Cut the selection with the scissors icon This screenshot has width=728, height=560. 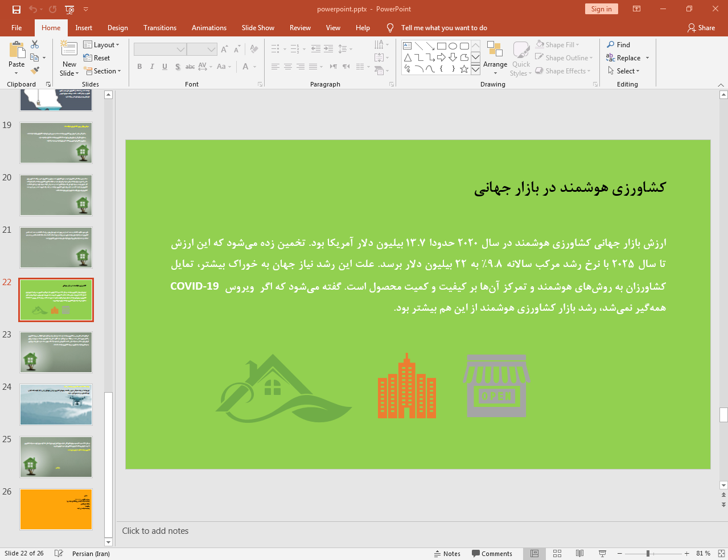35,44
